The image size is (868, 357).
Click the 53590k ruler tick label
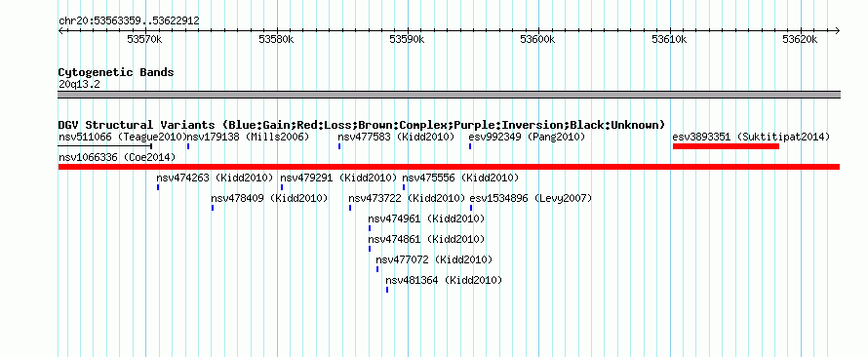407,40
